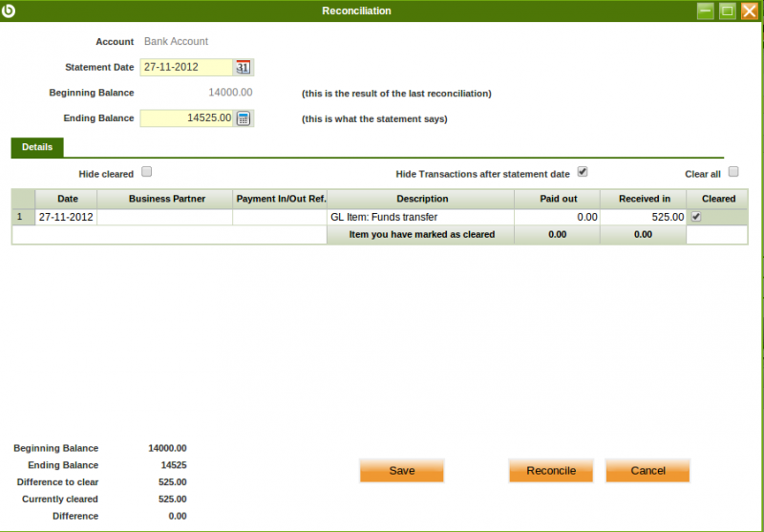Edit the Statement Date field 27-11-2012
Screen dimensions: 764x532
tap(186, 67)
